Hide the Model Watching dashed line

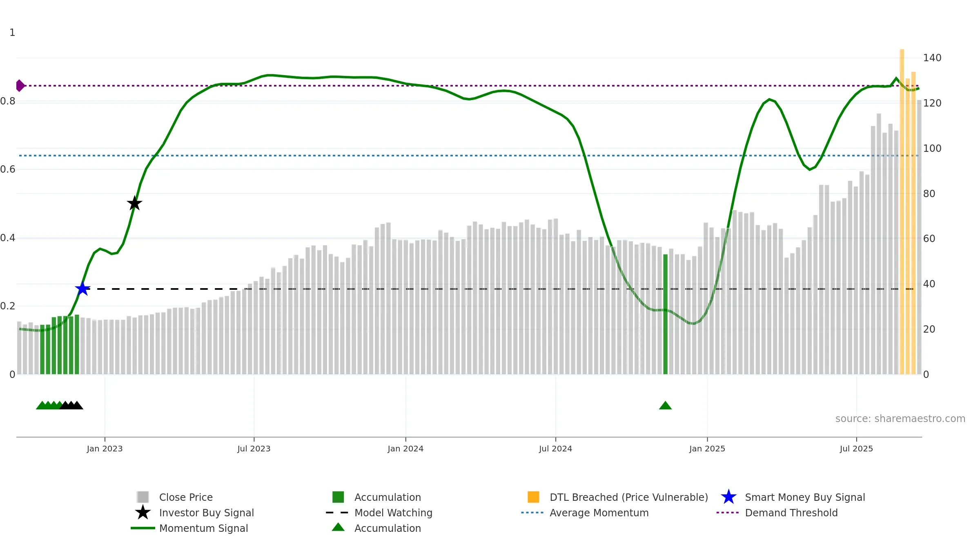pos(393,513)
